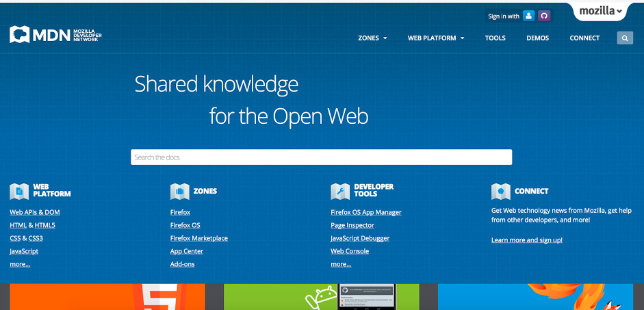
Task: Open the HTML5 link
Action: (44, 225)
